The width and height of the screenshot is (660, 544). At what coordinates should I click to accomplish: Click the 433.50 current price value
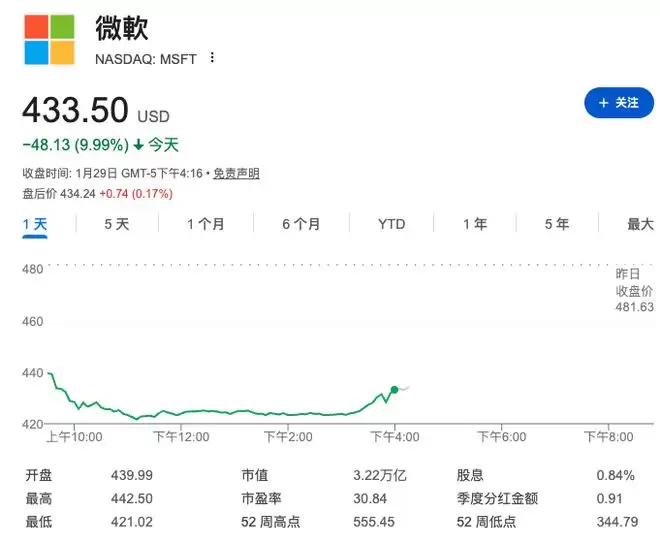(x=75, y=109)
